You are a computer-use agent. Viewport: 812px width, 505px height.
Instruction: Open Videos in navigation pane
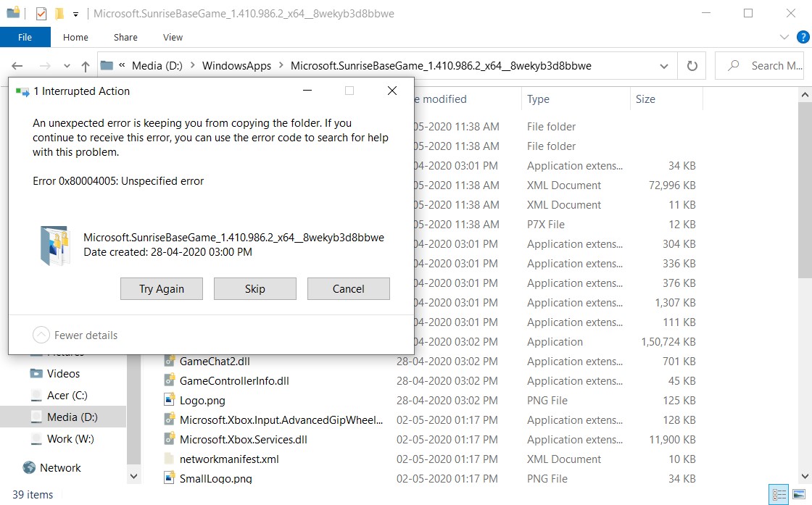[x=63, y=374]
